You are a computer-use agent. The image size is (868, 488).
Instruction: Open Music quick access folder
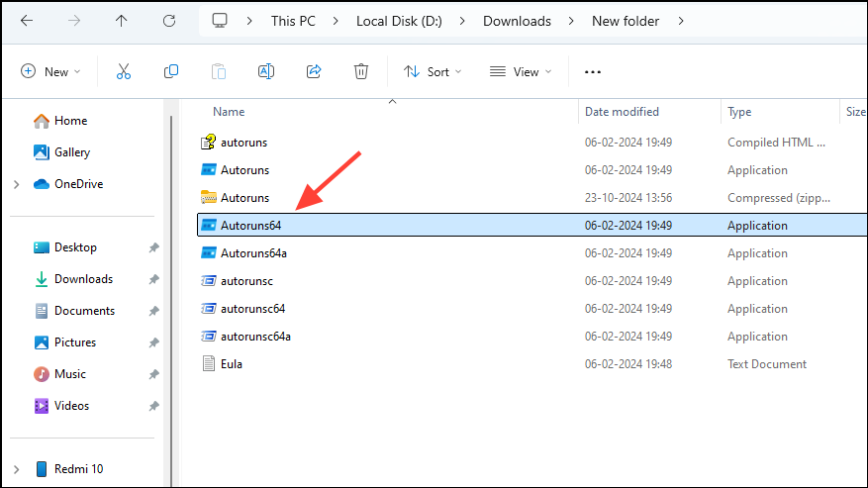tap(59, 374)
